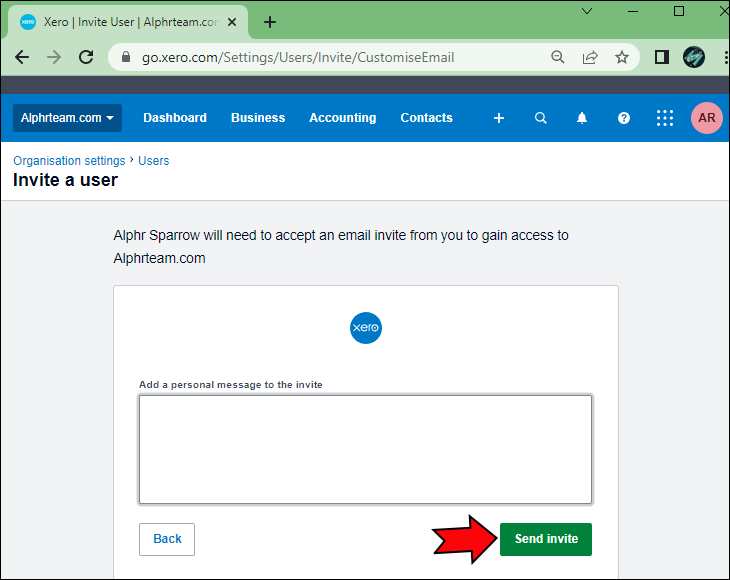Click the Back button
Screen dimensions: 730x580
(x=167, y=539)
